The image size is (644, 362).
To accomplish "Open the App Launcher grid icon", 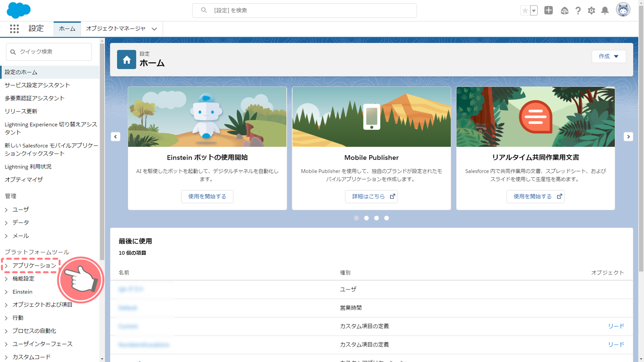I will (14, 29).
